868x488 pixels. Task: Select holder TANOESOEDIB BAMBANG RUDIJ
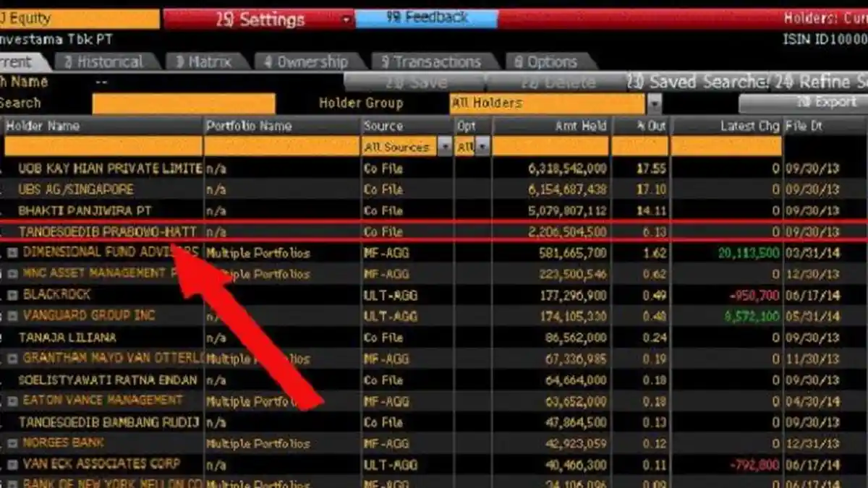(x=109, y=422)
